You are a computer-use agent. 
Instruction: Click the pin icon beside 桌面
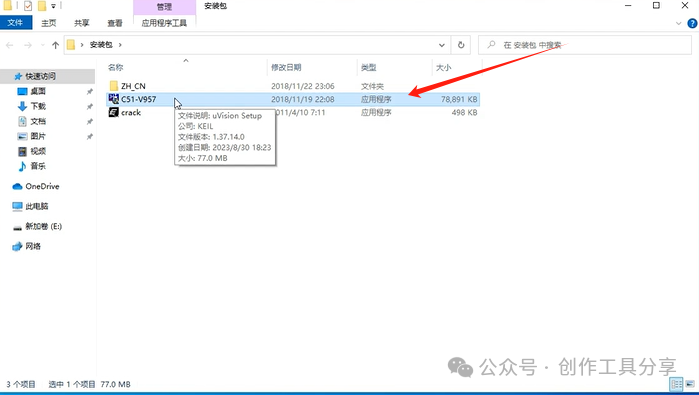pos(90,91)
